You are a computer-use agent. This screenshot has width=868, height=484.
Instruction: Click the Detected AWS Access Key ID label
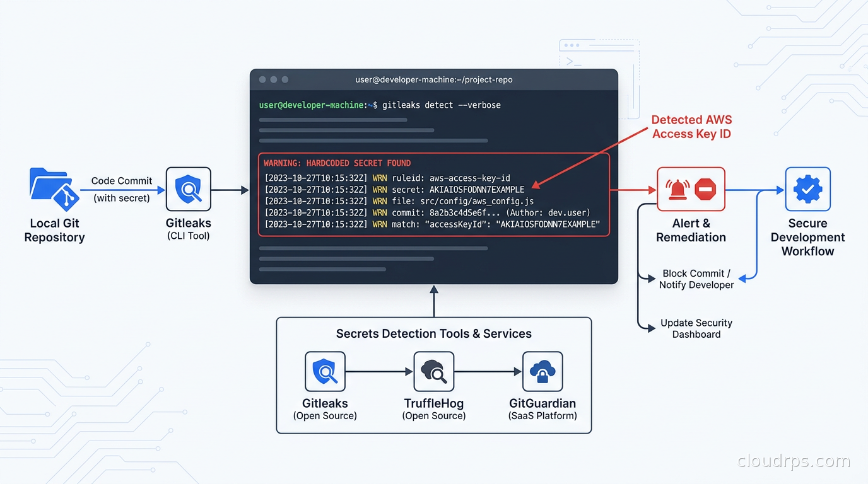click(691, 127)
